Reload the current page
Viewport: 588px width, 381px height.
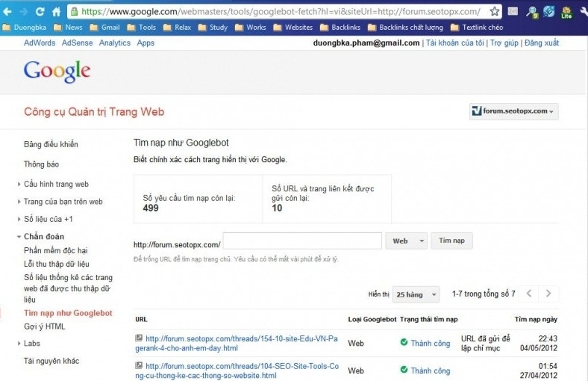pos(40,11)
